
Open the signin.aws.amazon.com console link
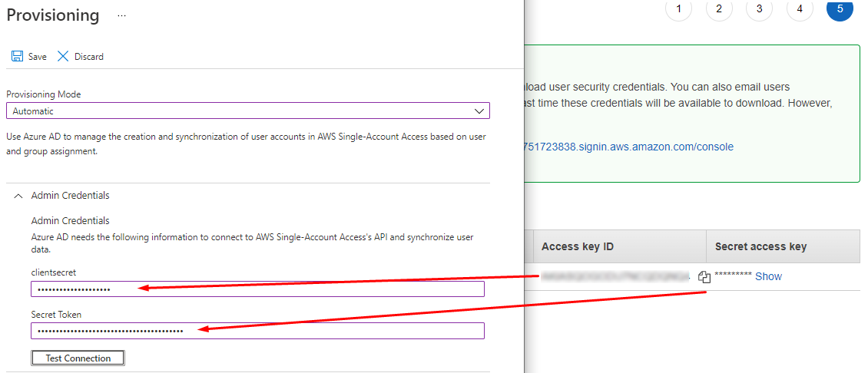point(626,147)
